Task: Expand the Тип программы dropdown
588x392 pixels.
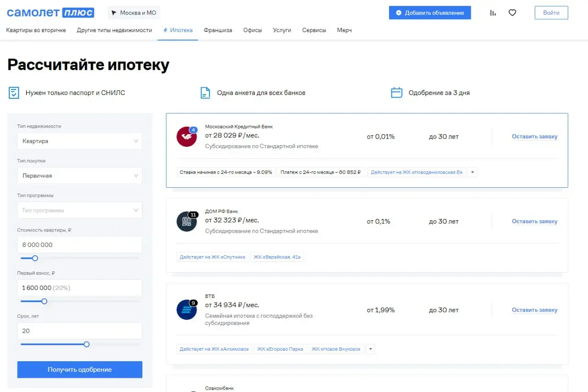Action: coord(79,210)
